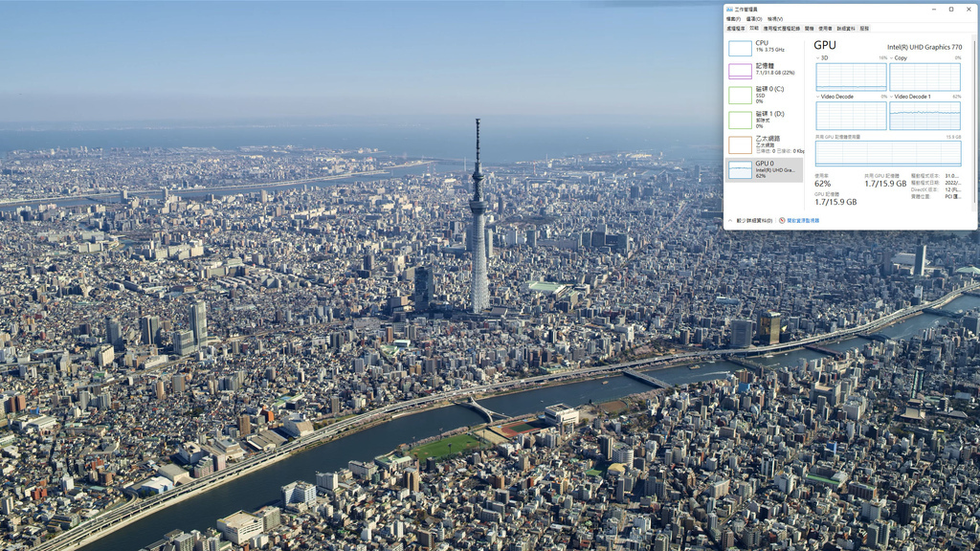Click the Task Manager title bar icon
The height and width of the screenshot is (551, 980).
[x=729, y=10]
